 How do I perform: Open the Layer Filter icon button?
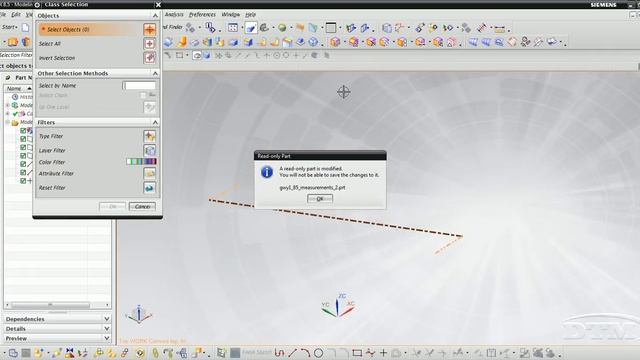149,150
